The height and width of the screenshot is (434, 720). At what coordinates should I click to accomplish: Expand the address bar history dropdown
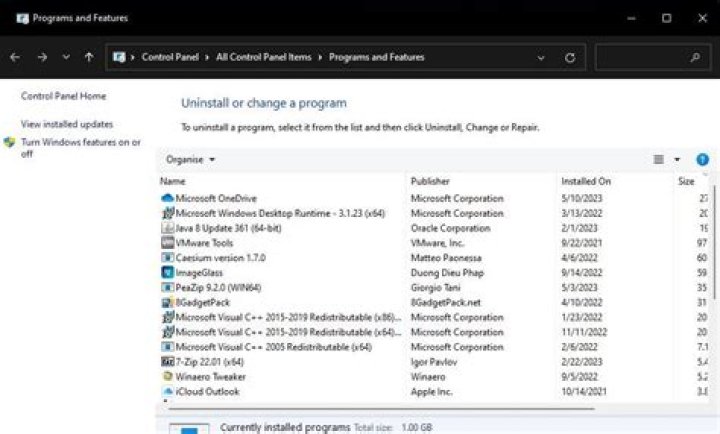tap(541, 58)
